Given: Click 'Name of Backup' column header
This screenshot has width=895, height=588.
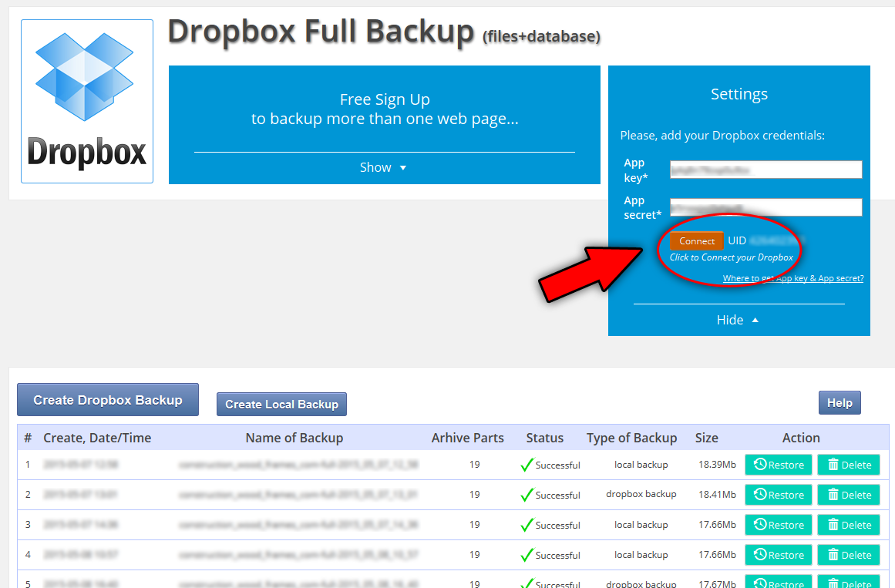Looking at the screenshot, I should pos(294,438).
